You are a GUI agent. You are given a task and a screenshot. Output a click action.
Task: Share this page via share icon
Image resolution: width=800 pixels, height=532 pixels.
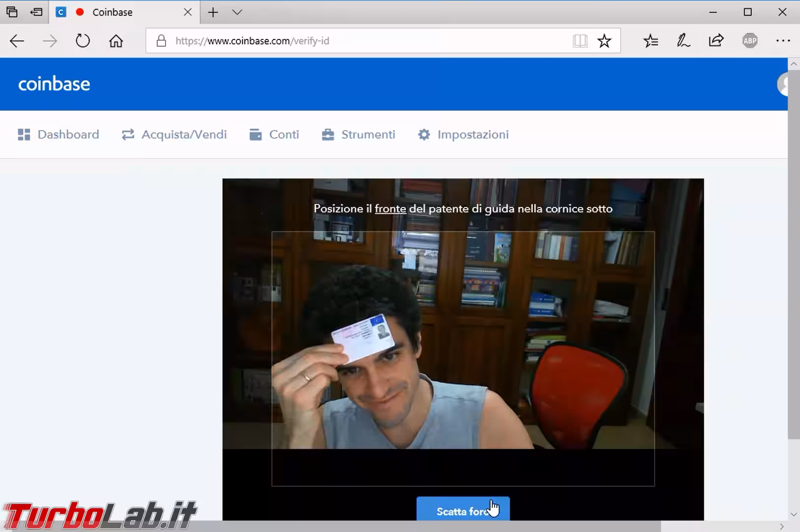point(716,41)
